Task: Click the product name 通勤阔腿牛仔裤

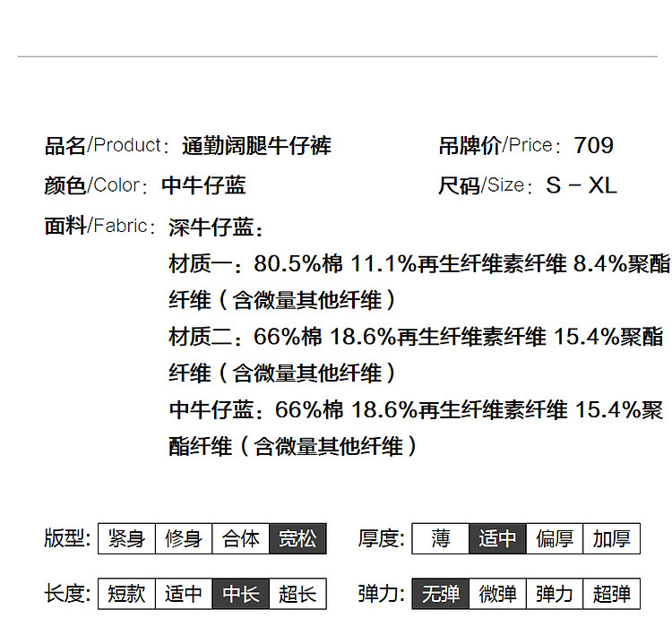Action: pyautogui.click(x=256, y=145)
